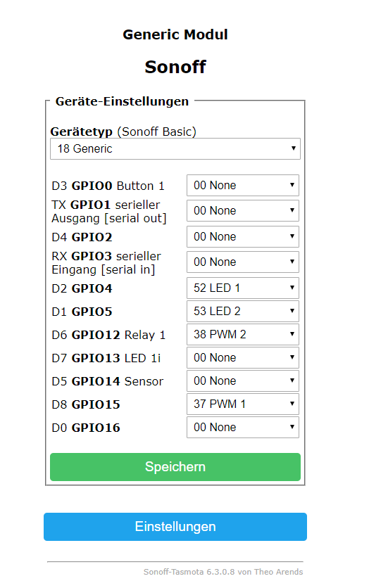Click the Gerätetyp (Sonoff Basic) label
369x588 pixels.
click(x=123, y=132)
